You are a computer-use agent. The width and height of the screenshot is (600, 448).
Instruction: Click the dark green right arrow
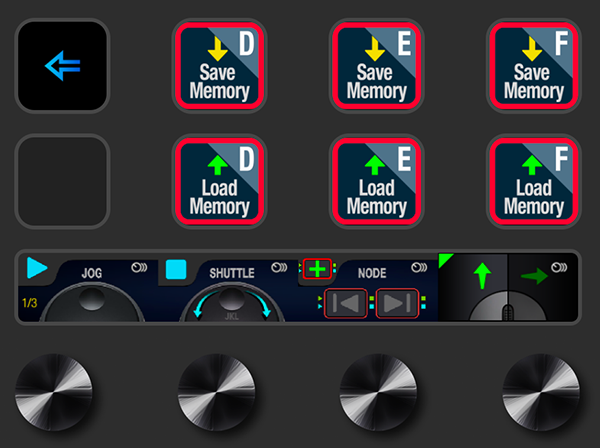pyautogui.click(x=534, y=276)
